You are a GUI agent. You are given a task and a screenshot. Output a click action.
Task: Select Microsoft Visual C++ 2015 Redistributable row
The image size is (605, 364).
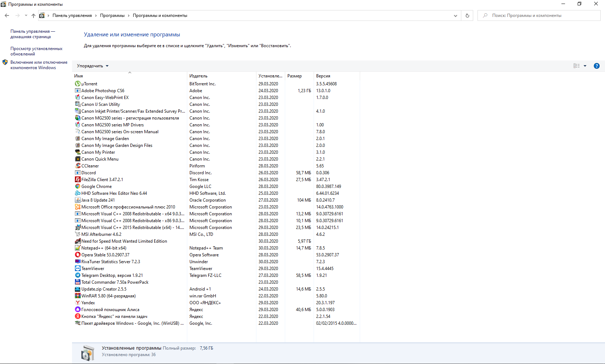(x=216, y=228)
